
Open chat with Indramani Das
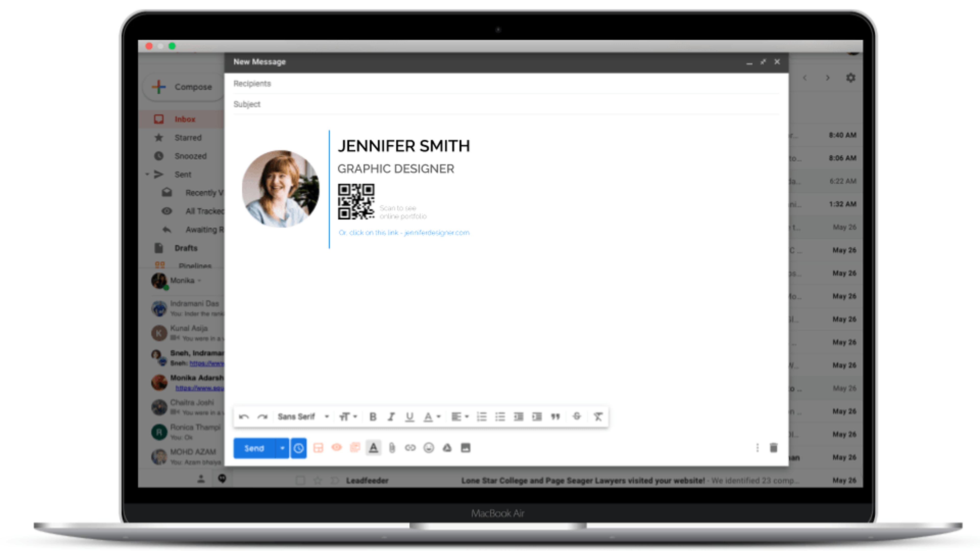(x=187, y=308)
